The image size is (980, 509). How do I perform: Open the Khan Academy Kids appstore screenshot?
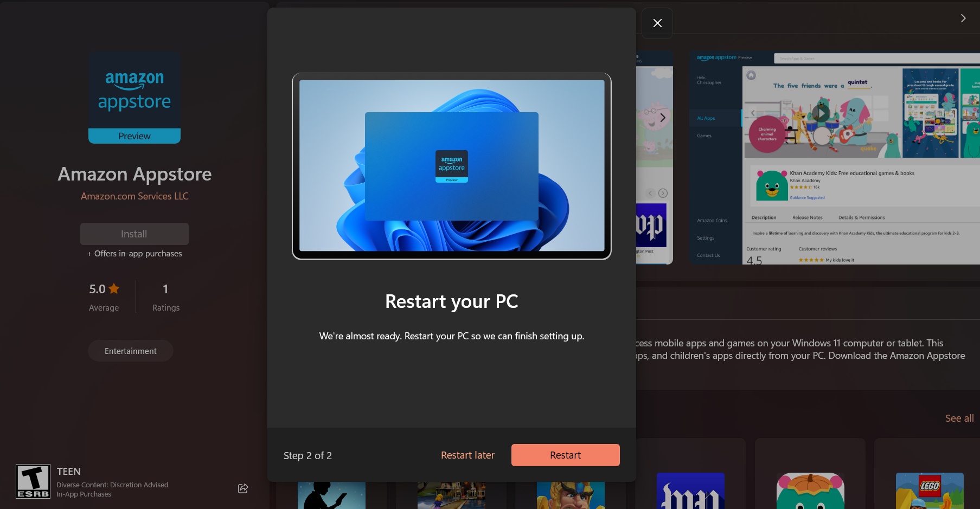coord(834,158)
